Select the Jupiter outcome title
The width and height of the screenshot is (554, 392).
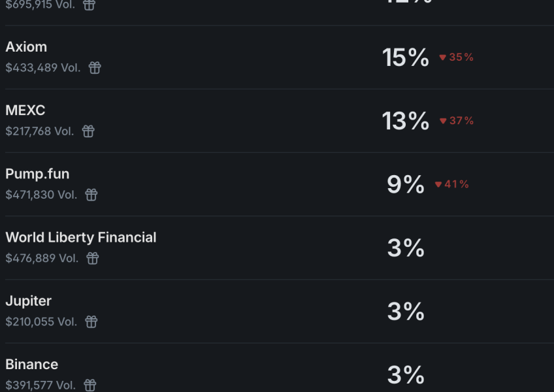(x=29, y=301)
